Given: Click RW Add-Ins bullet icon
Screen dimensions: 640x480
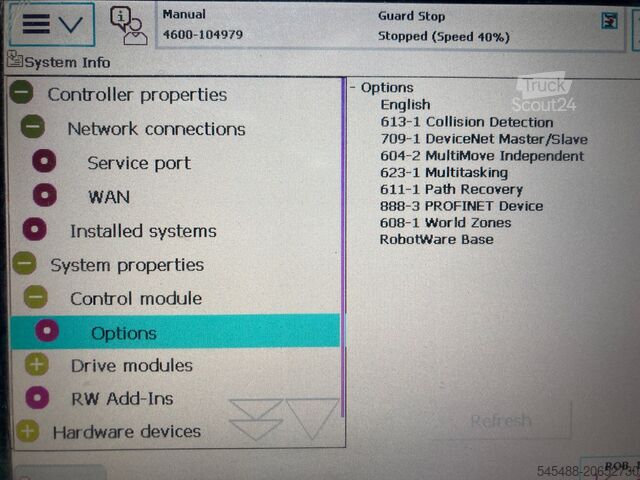Looking at the screenshot, I should [37, 398].
